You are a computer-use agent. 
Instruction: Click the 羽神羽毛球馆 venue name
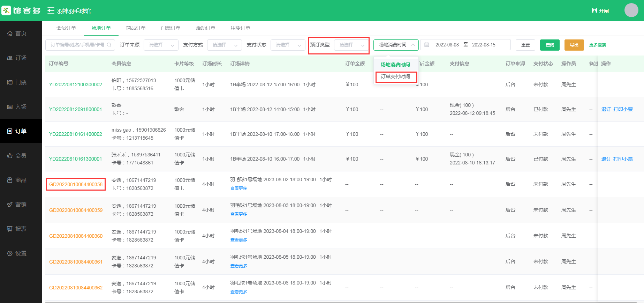[74, 11]
